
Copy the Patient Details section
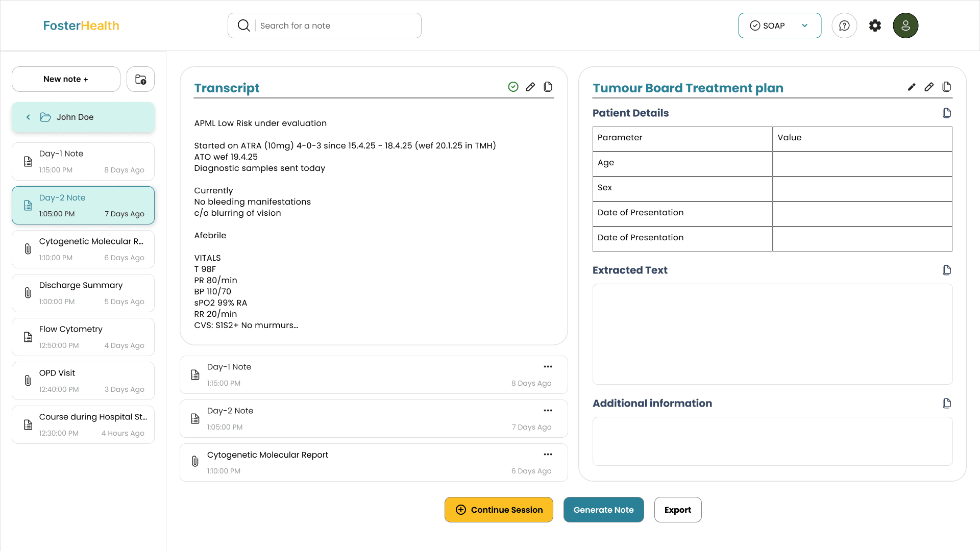[946, 113]
